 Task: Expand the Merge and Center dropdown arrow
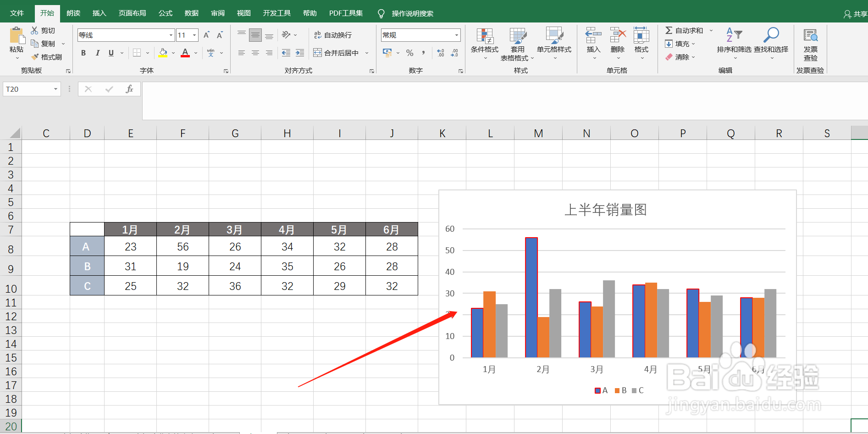[x=367, y=53]
